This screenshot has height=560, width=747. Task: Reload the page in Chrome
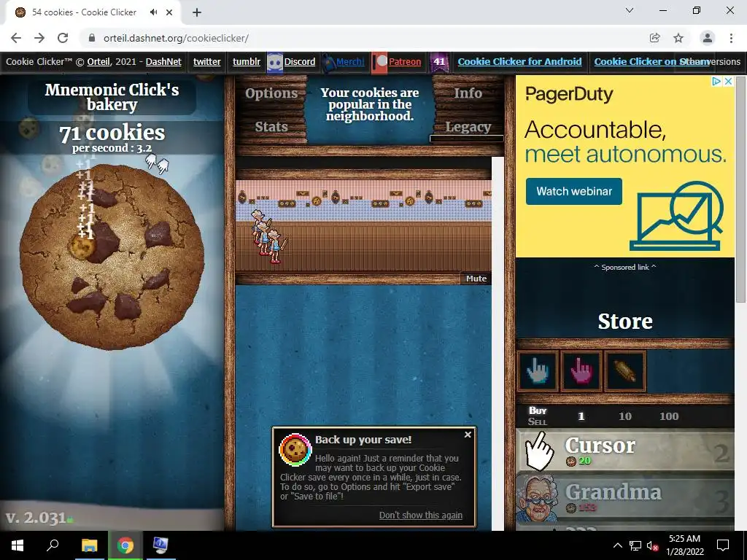[x=63, y=38]
